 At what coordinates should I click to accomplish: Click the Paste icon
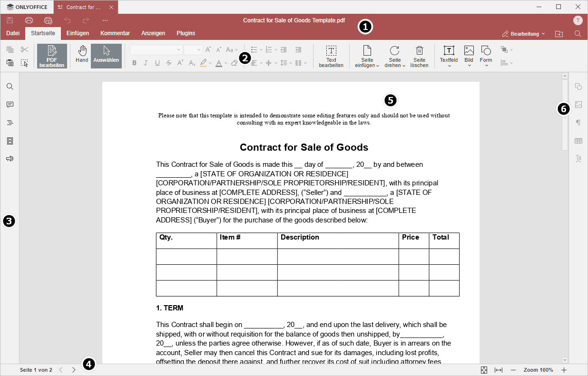click(x=10, y=63)
